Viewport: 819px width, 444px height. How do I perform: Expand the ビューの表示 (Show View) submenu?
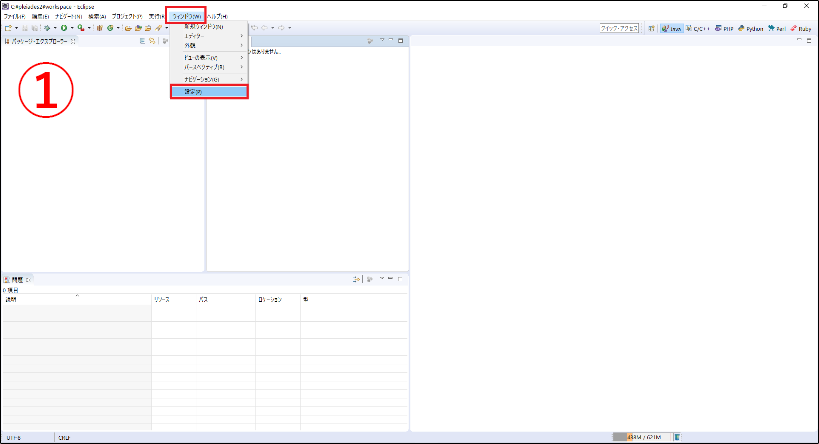[208, 57]
